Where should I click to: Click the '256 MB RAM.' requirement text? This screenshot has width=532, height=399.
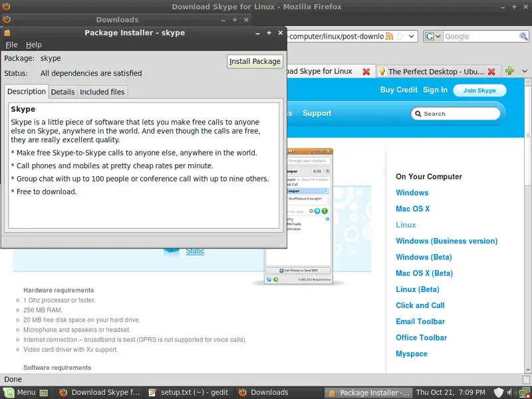pyautogui.click(x=43, y=310)
